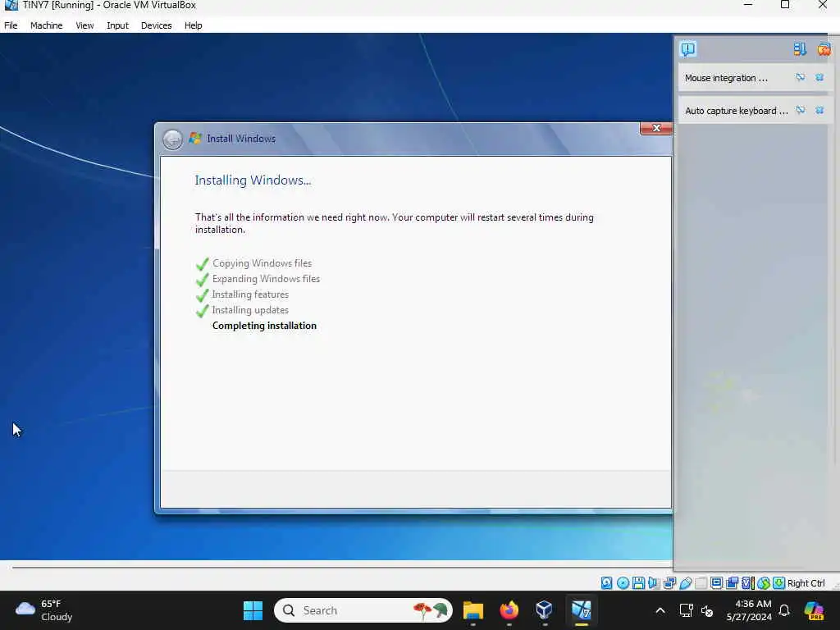Open Firefox from the taskbar
840x630 pixels.
509,610
